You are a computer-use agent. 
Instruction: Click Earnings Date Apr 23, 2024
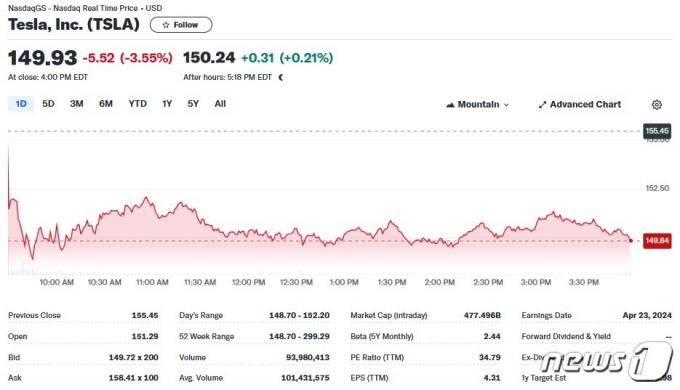(x=647, y=315)
